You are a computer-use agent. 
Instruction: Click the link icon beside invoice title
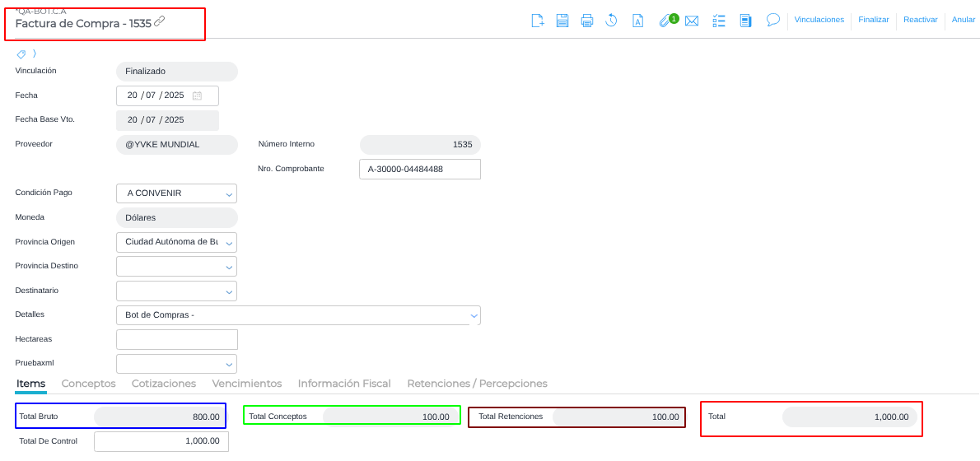(160, 21)
